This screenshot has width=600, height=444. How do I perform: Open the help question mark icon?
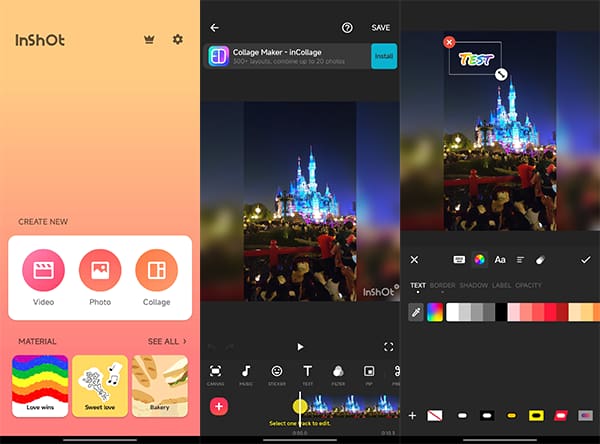[x=347, y=28]
